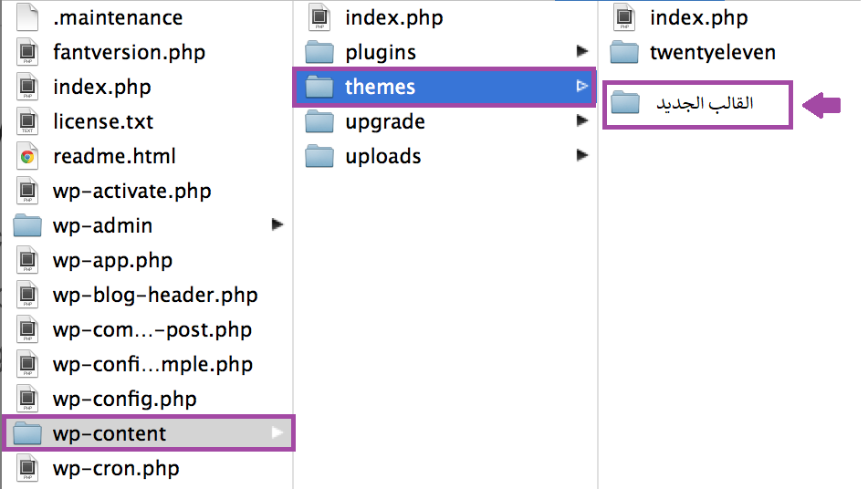
Task: Click the plugins folder icon
Action: point(319,52)
